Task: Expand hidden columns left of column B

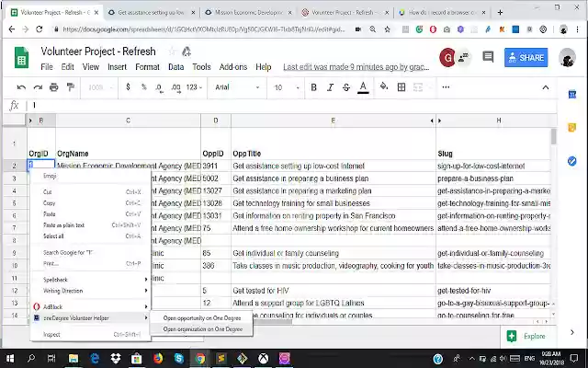Action: click(x=30, y=121)
